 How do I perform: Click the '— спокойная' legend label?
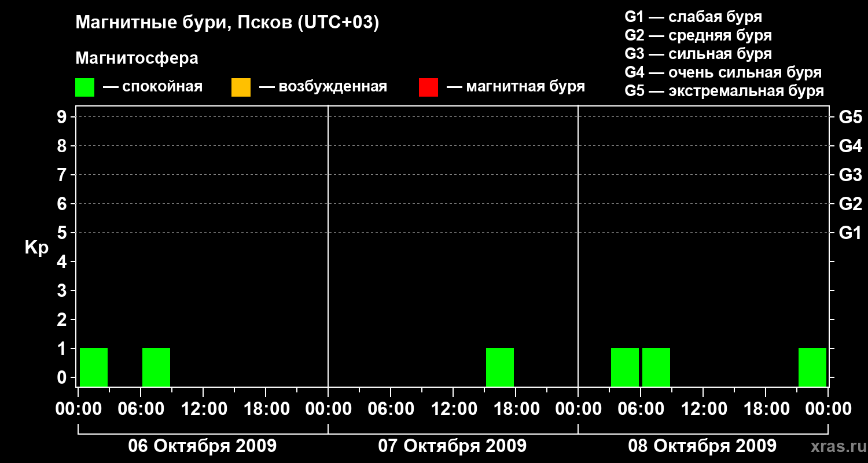153,87
